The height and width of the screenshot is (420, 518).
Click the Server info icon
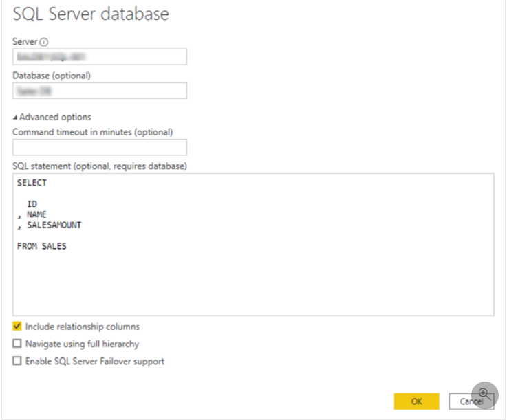43,42
